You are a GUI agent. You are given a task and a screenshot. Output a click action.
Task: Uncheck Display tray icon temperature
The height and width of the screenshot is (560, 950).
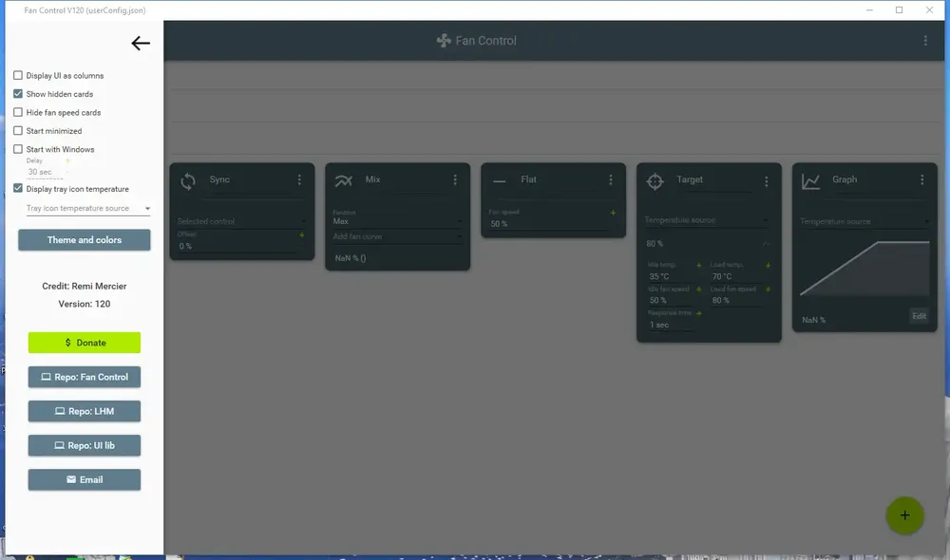(18, 188)
